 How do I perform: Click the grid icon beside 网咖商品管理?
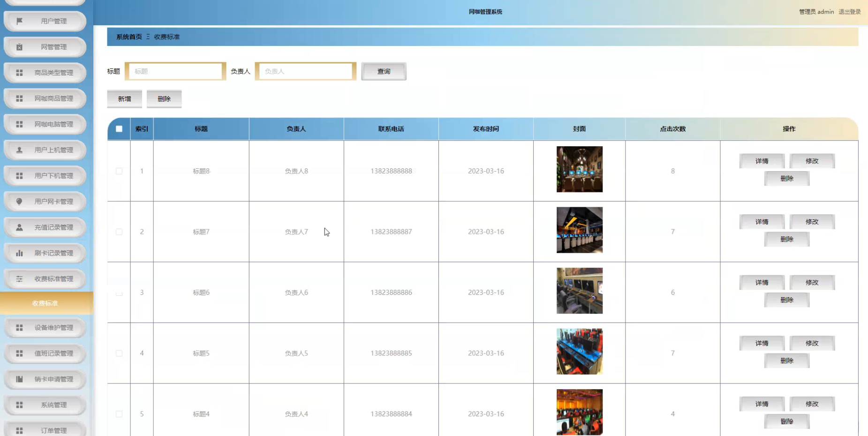19,98
